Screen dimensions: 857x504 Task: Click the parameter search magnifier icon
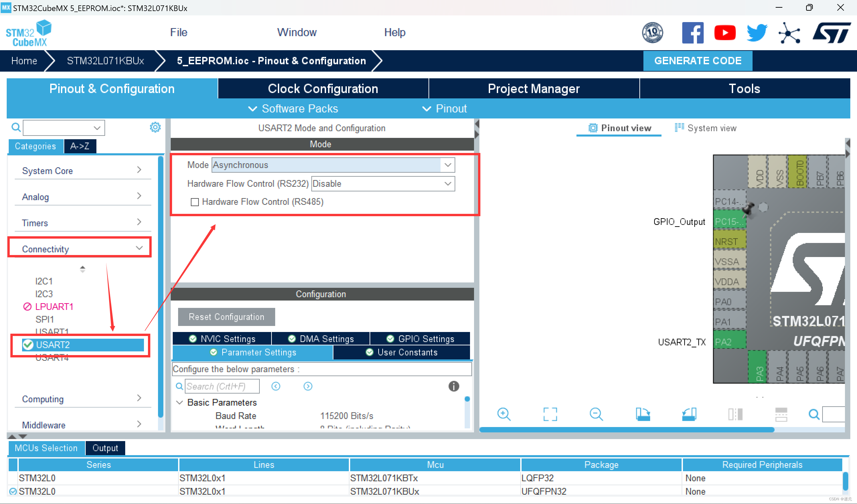pos(179,386)
